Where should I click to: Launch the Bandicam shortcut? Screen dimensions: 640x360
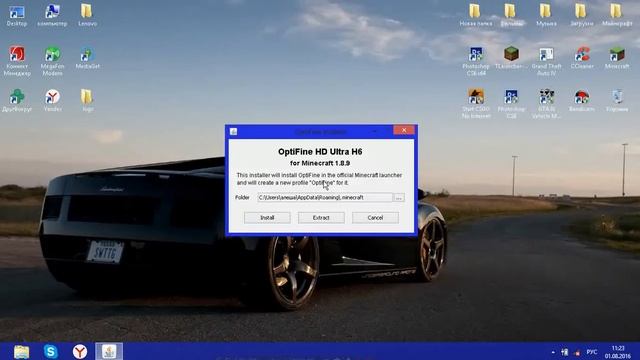582,100
